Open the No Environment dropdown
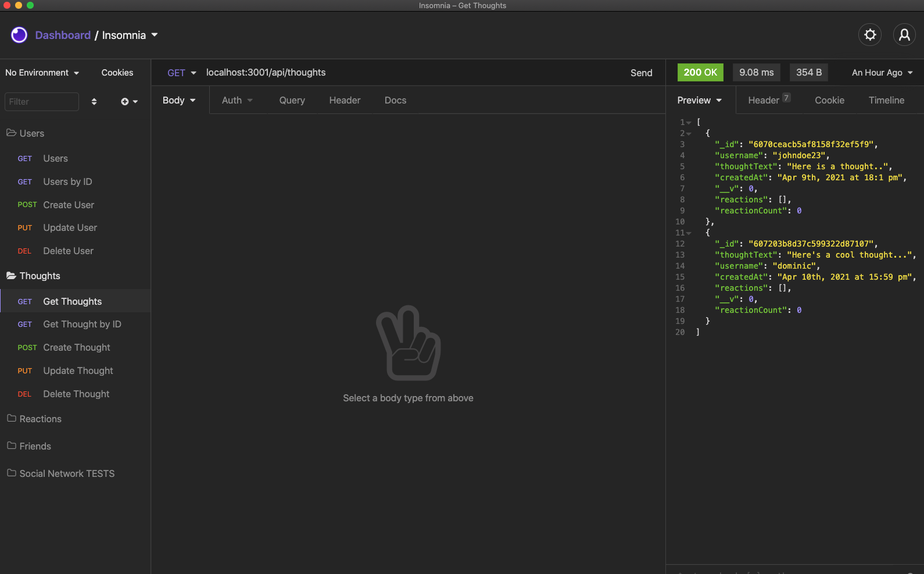 pos(42,73)
